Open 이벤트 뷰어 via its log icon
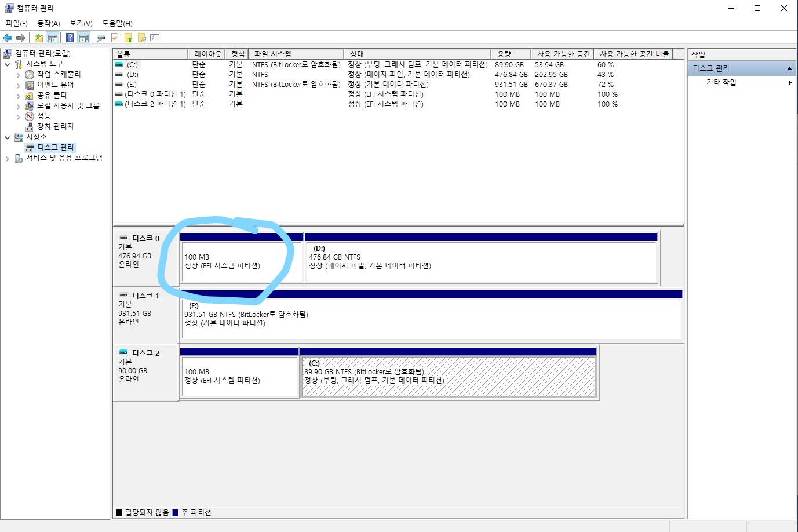 point(30,85)
